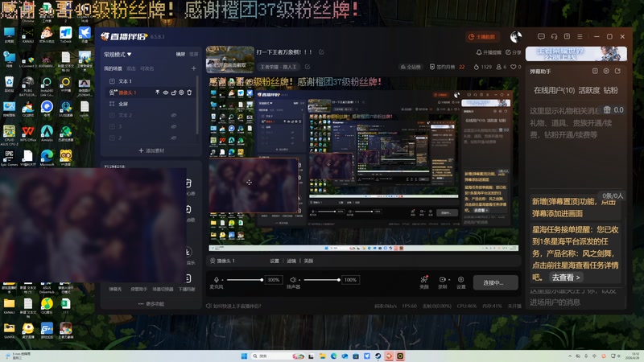Expand speaker device dropdown arrow

299,280
